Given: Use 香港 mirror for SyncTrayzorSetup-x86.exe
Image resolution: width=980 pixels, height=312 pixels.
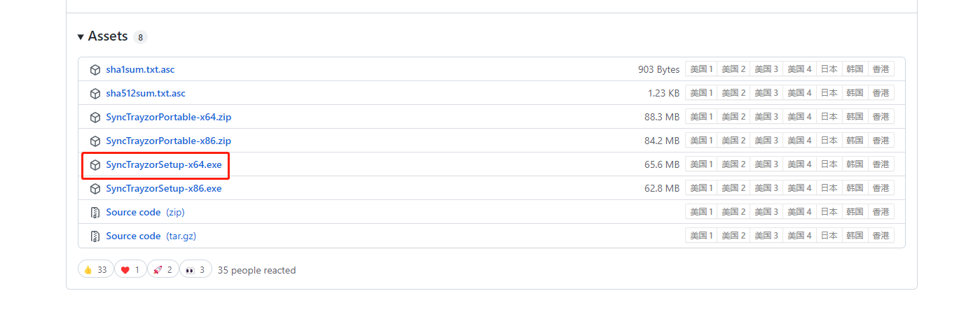Looking at the screenshot, I should (x=881, y=188).
